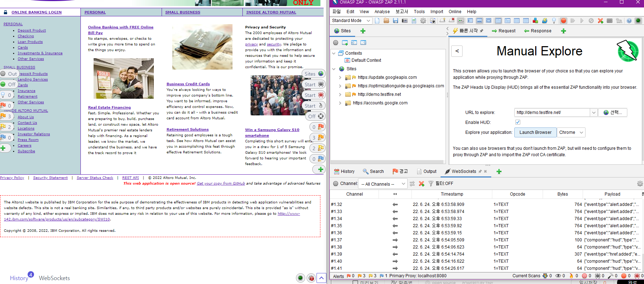The width and height of the screenshot is (644, 284).
Task: Open the All Channels dropdown
Action: [x=382, y=184]
